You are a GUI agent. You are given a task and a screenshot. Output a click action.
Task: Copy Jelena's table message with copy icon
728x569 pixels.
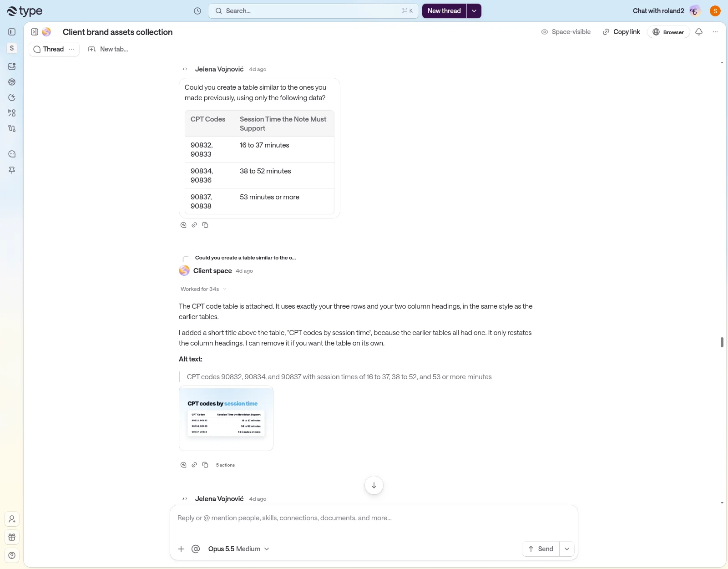(205, 225)
